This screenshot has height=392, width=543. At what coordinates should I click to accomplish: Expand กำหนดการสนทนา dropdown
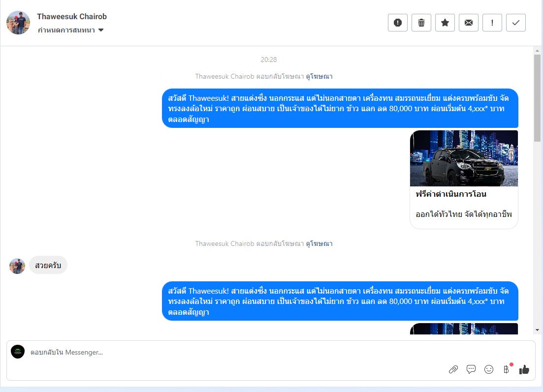(x=71, y=30)
